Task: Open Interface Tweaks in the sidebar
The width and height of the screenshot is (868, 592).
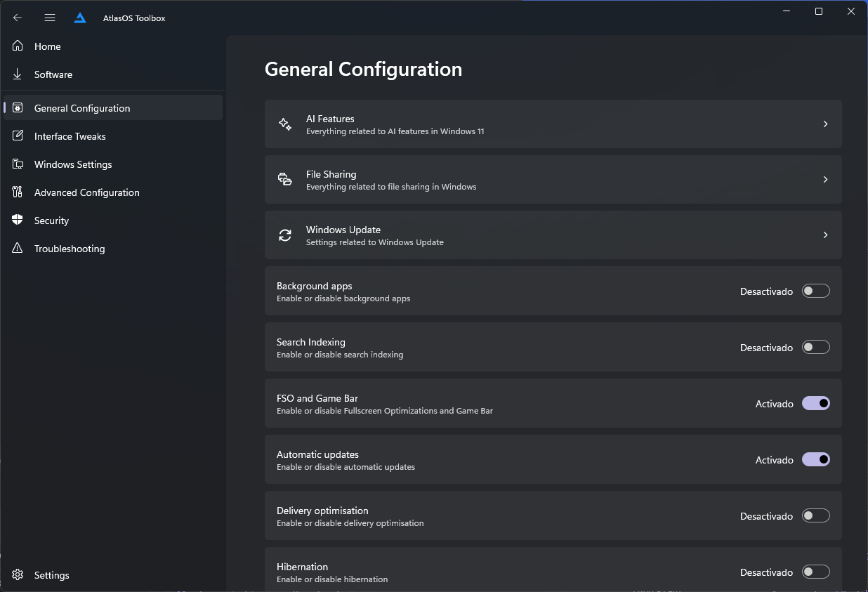Action: point(70,136)
